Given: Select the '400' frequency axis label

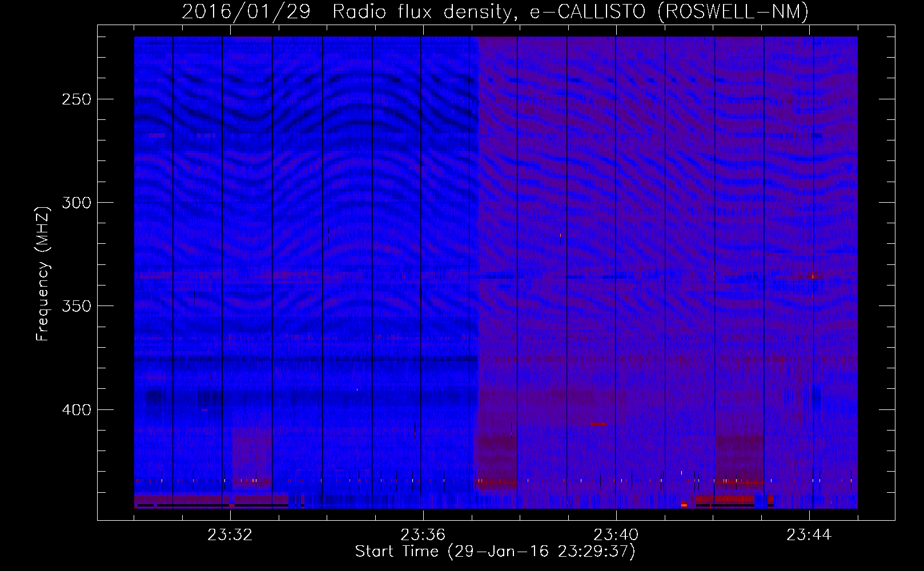Looking at the screenshot, I should point(76,410).
